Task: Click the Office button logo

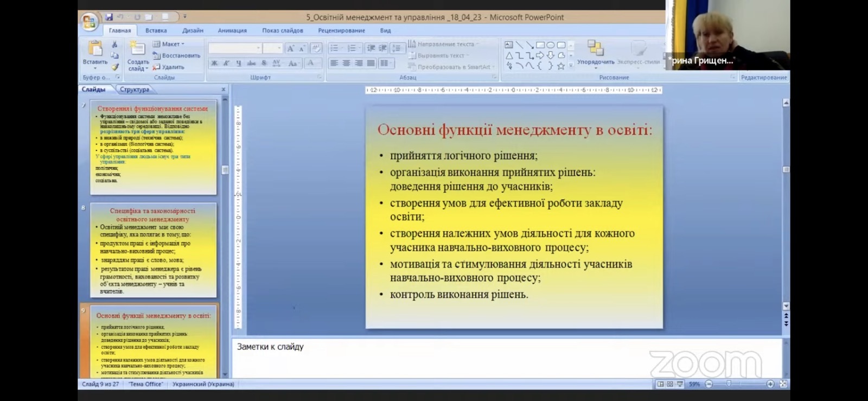Action: point(88,22)
